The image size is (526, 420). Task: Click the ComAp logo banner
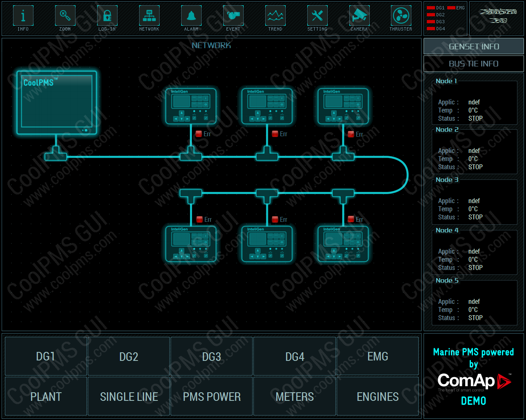tap(474, 382)
